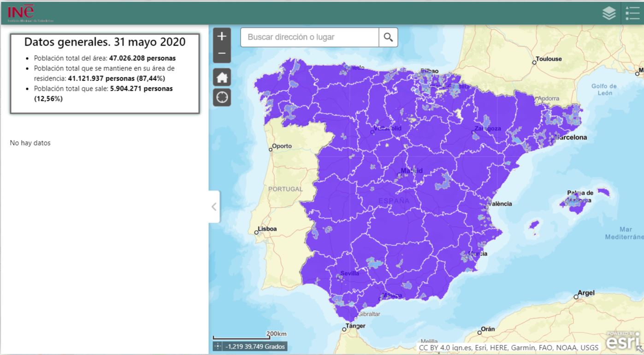Zoom in with the plus button

coord(222,36)
